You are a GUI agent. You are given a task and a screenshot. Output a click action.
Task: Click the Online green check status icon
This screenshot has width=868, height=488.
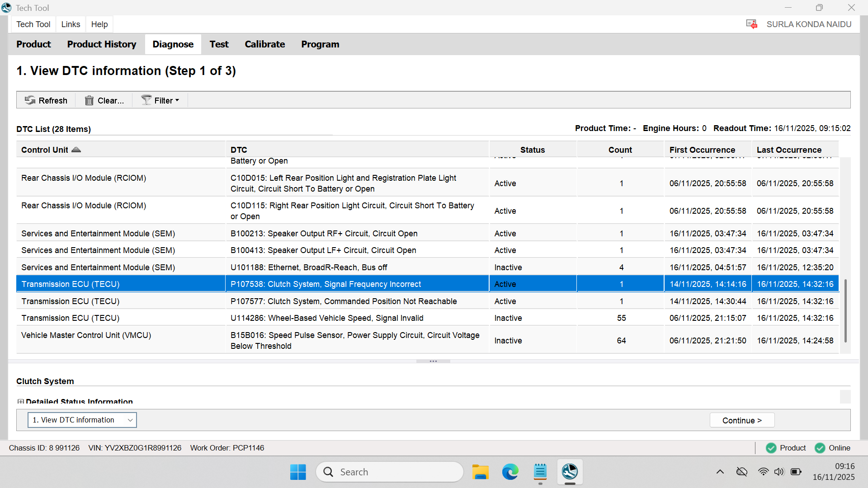[x=820, y=448]
